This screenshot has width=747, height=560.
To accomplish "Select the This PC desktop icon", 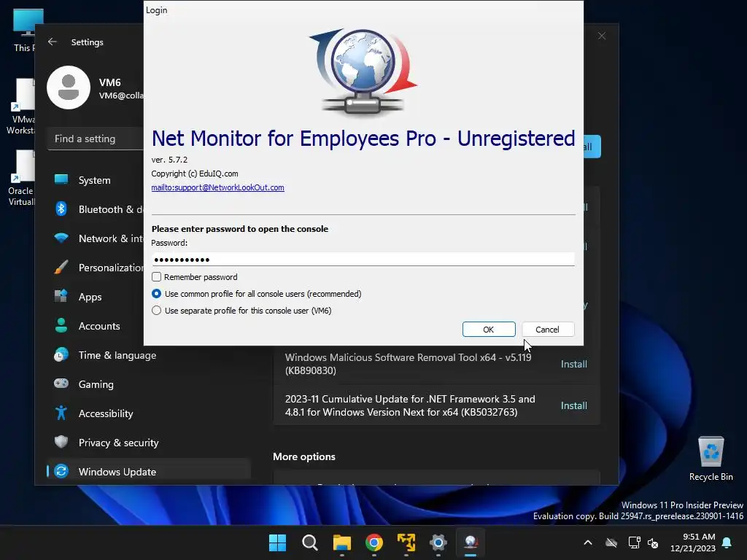I will [24, 31].
